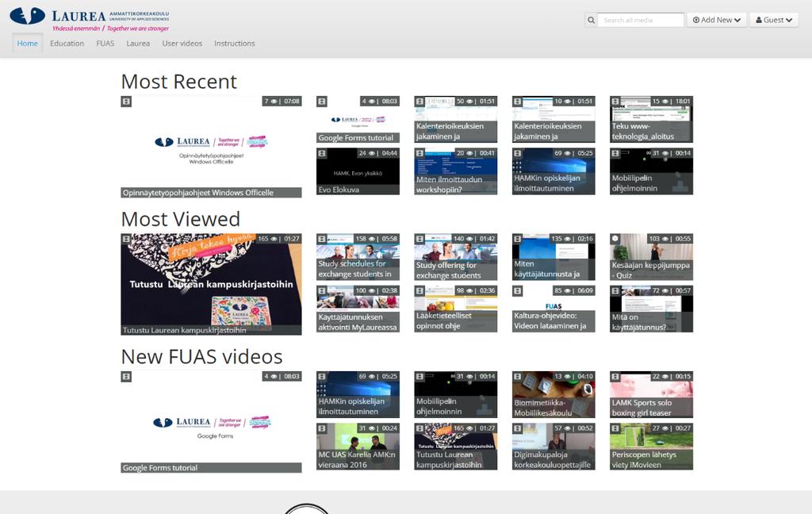This screenshot has width=812, height=514.
Task: Open the Education menu
Action: click(67, 44)
